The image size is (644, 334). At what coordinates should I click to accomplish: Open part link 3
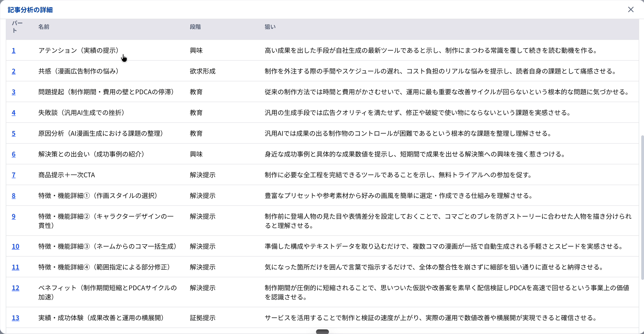[14, 92]
